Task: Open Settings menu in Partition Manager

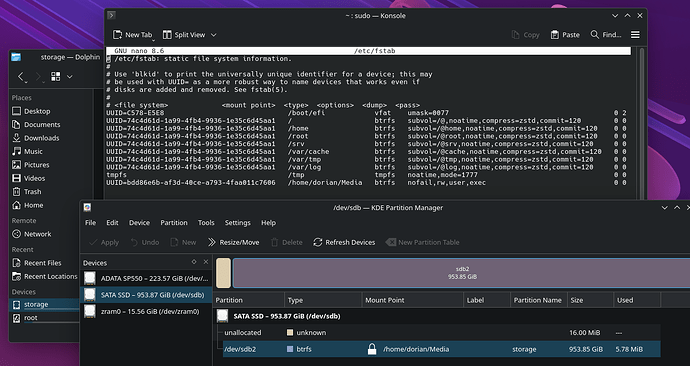Action: tap(238, 223)
